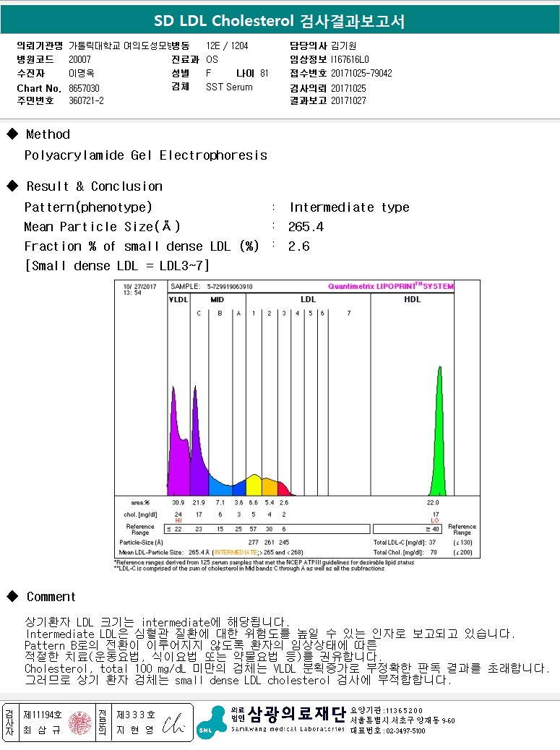Select resident number 360721-2
The height and width of the screenshot is (750, 560).
(x=86, y=101)
